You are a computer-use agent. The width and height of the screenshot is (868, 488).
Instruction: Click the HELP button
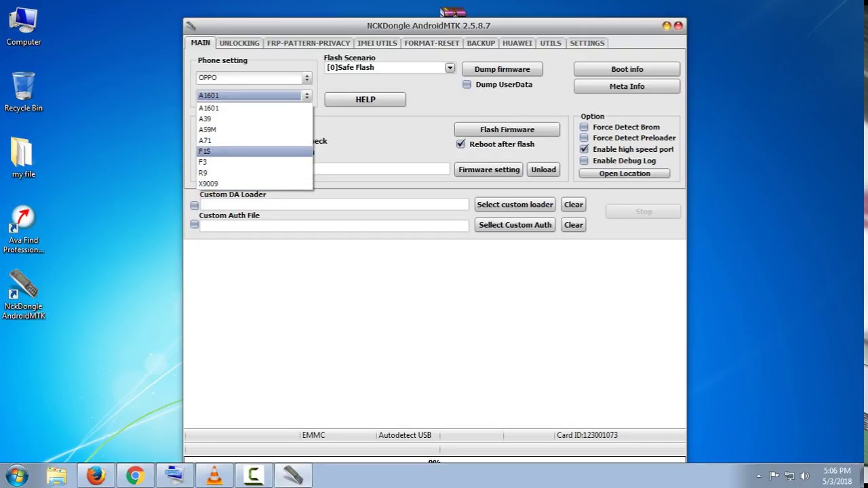(365, 100)
